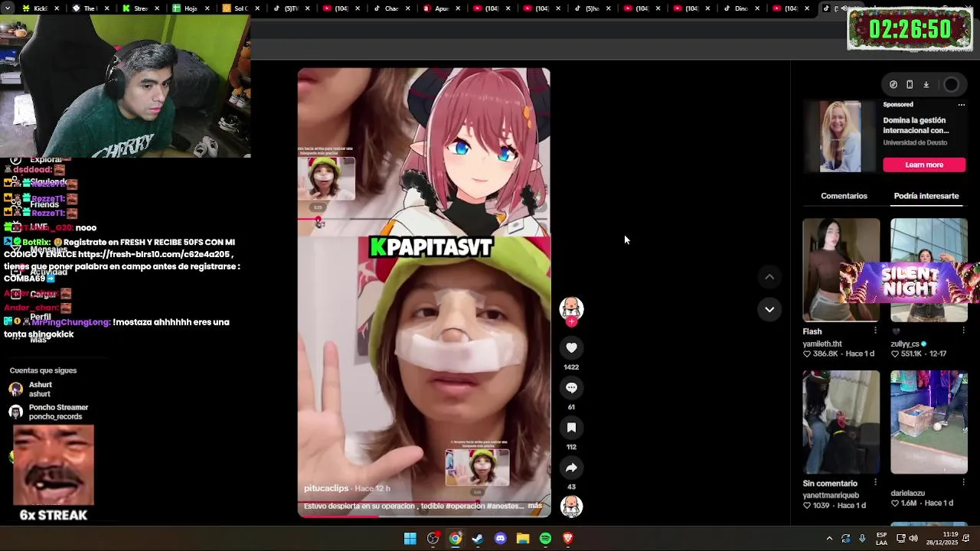
Task: Open the sponsored ad's three-dot menu
Action: pyautogui.click(x=962, y=105)
